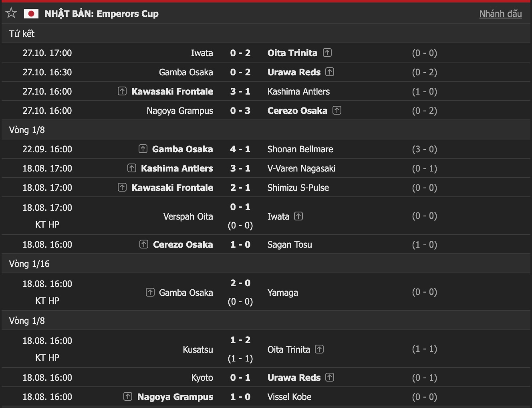Click advancing icon before Nagoya Grampus 1 - 0
Viewport: 532px width, 408px height.
click(128, 396)
